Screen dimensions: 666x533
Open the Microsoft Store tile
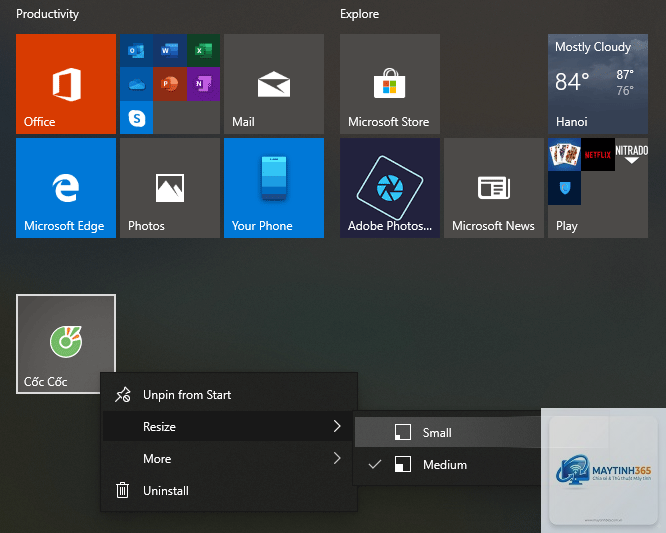coord(390,84)
